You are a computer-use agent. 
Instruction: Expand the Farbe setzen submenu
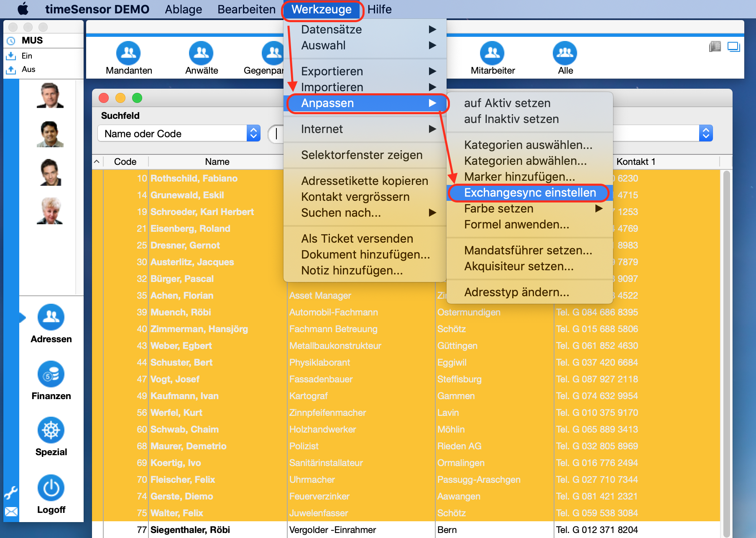(x=530, y=208)
